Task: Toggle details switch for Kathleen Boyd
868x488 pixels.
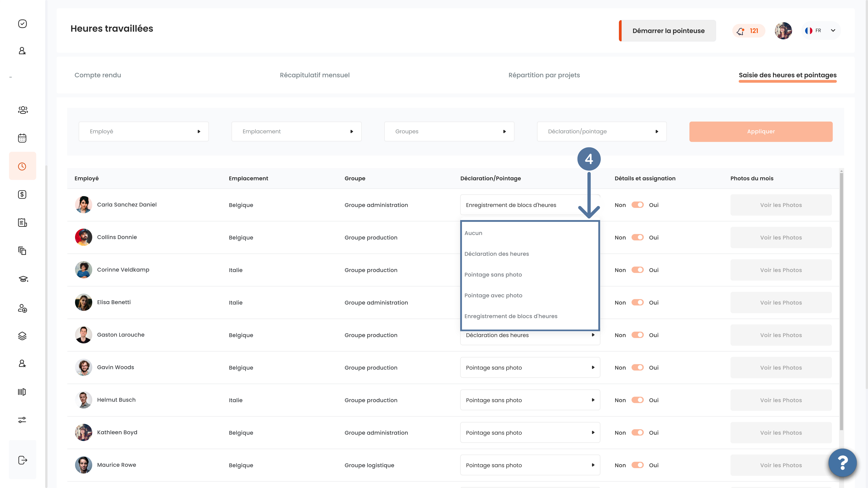Action: (x=637, y=432)
